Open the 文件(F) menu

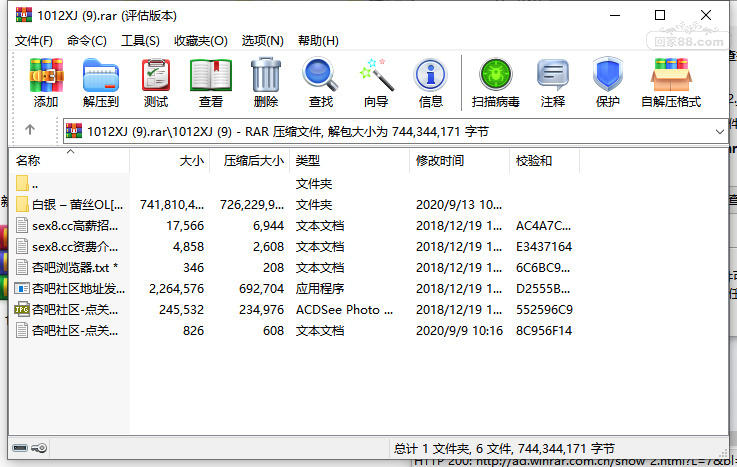click(33, 41)
